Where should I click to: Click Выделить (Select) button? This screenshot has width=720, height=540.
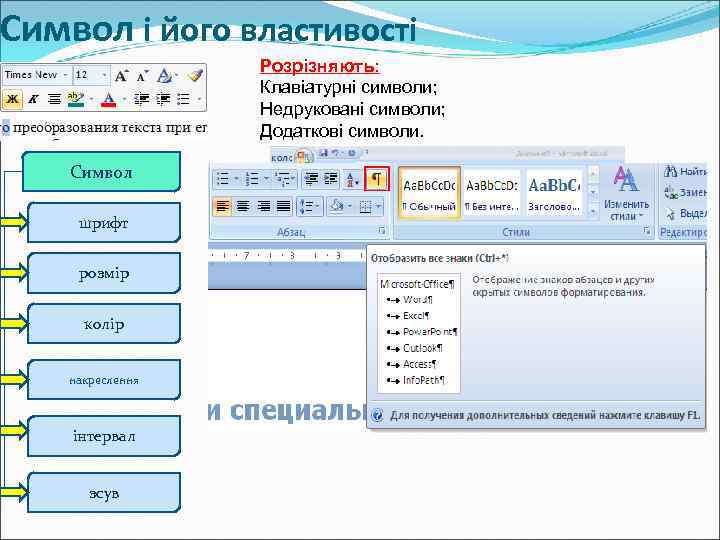click(686, 214)
